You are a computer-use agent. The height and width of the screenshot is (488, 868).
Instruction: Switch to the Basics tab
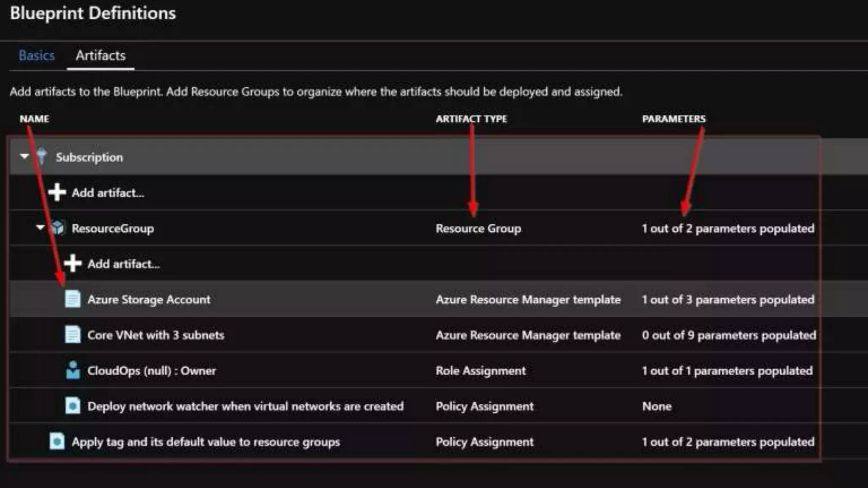coord(36,55)
